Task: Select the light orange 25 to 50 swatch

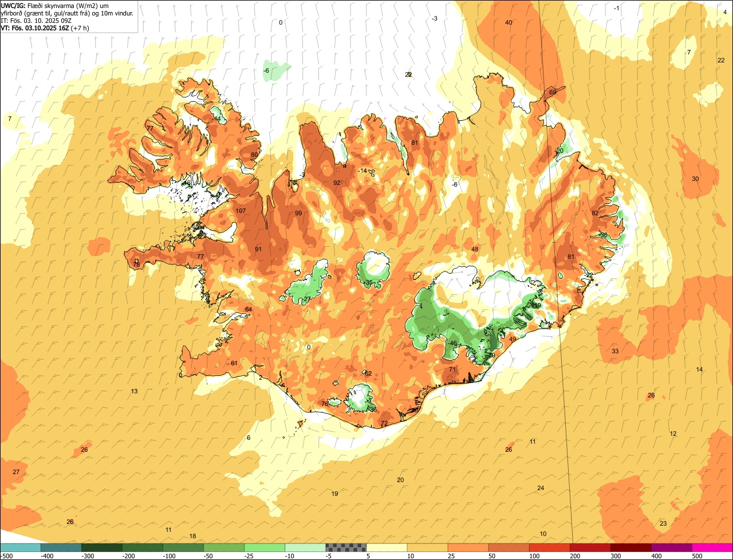Action: [468, 547]
